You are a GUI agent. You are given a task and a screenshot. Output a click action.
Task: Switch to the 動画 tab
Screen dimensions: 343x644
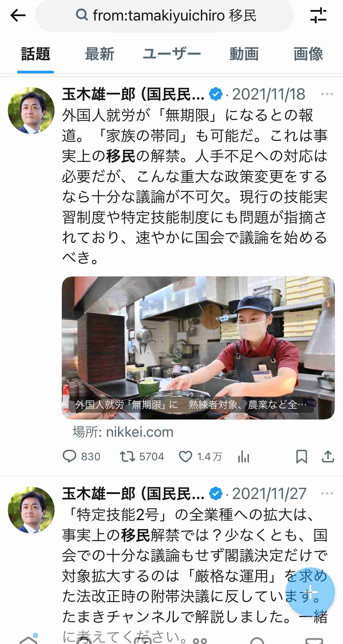[244, 54]
